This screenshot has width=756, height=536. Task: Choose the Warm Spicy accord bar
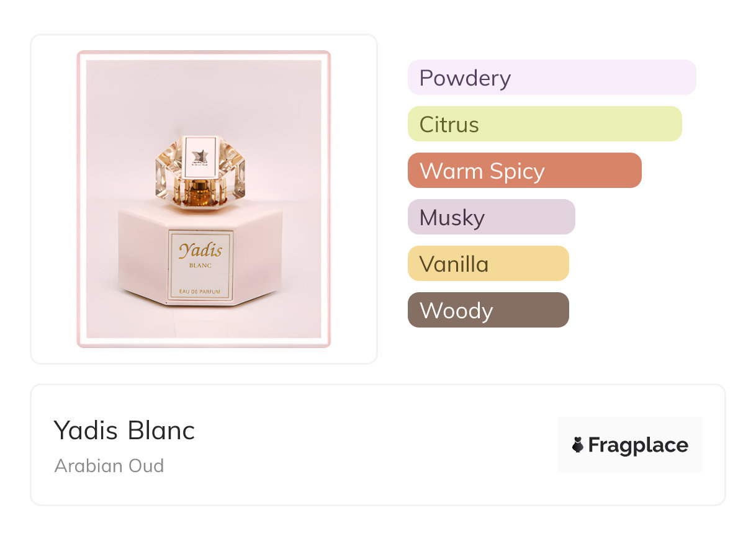coord(524,171)
